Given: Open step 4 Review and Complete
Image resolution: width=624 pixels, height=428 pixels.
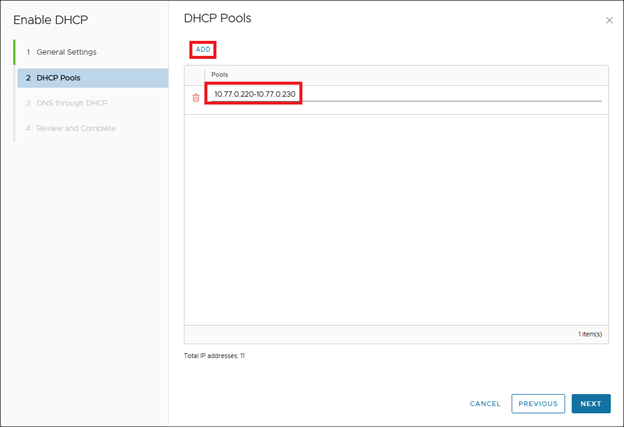Looking at the screenshot, I should click(76, 128).
